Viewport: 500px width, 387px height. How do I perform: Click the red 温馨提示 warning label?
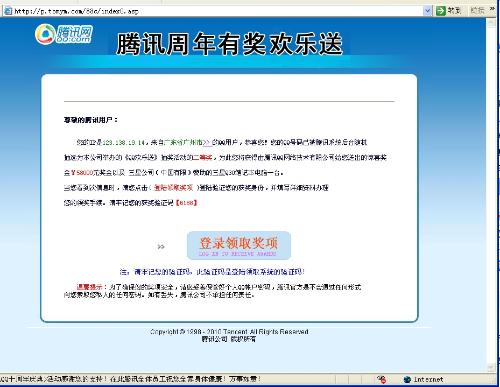point(89,287)
